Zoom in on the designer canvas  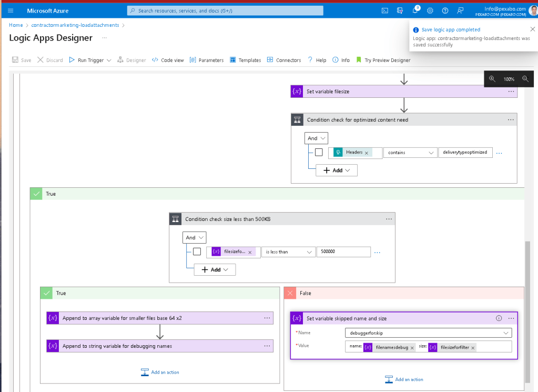point(492,79)
